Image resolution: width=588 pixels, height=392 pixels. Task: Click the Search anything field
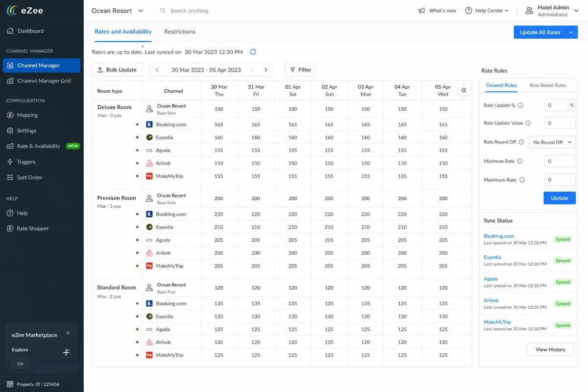pos(189,11)
